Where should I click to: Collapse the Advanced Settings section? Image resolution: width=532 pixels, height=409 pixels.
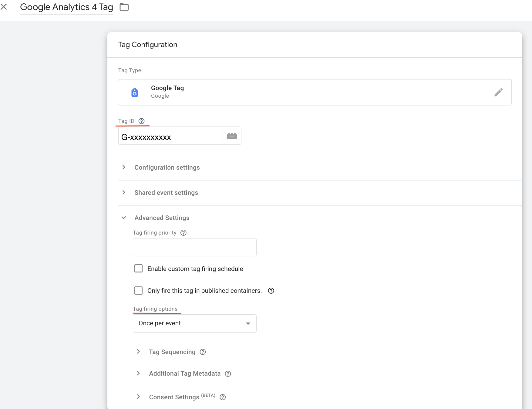(x=162, y=218)
